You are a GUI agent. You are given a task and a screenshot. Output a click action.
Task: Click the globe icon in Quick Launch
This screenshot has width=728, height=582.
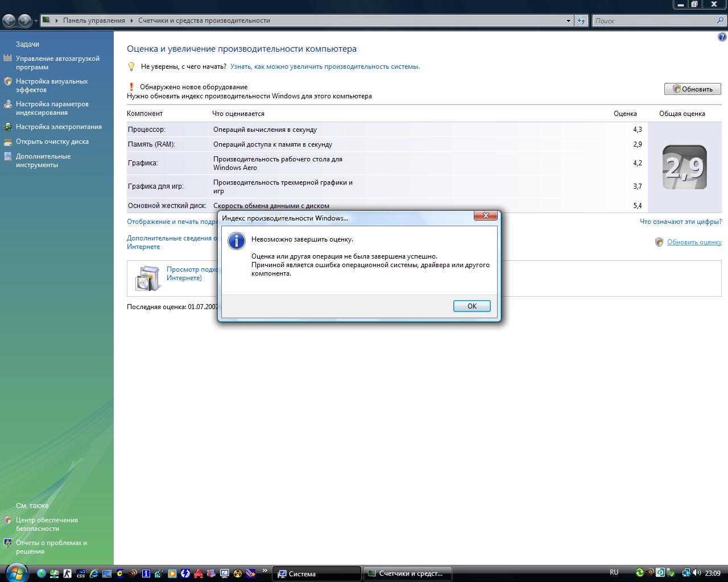coord(41,573)
